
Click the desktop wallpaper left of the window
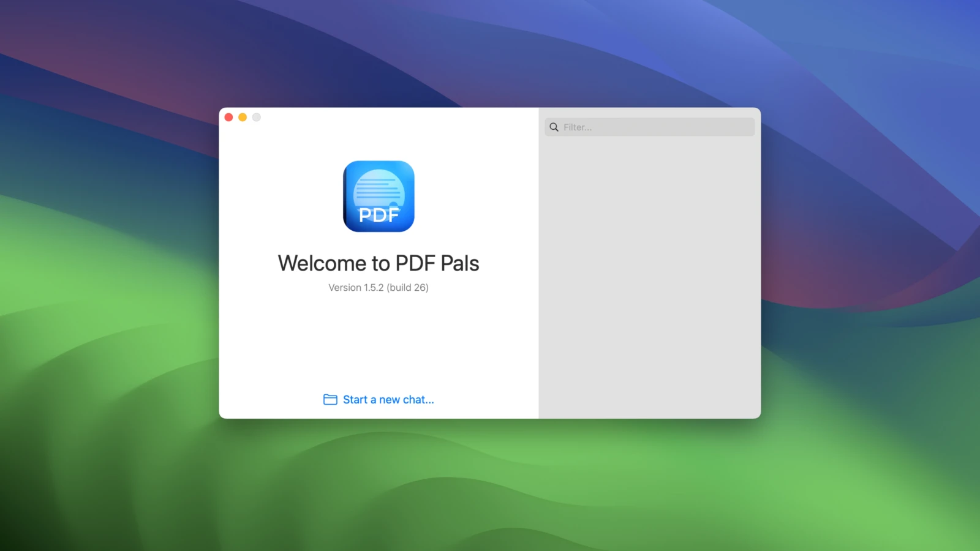click(110, 275)
